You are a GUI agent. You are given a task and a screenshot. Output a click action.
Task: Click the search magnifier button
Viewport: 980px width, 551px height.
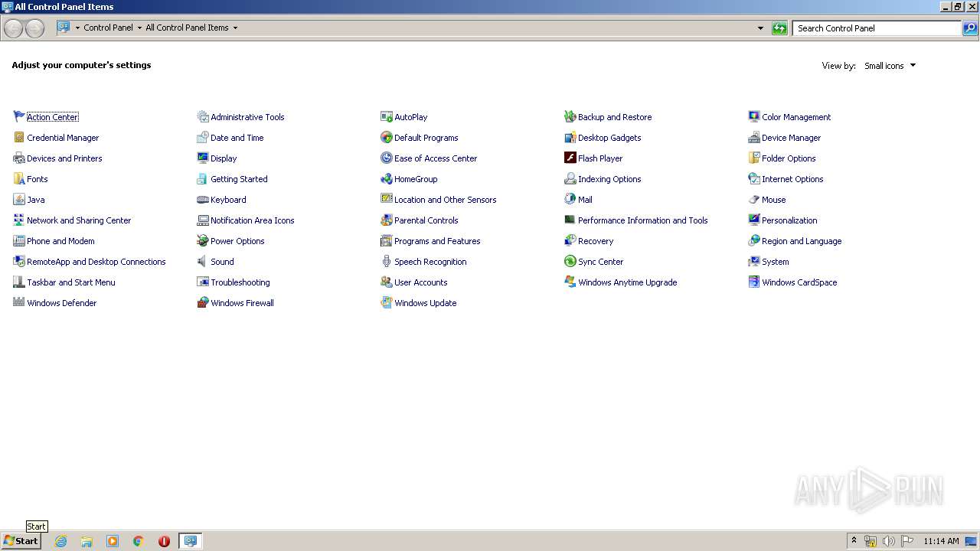(970, 28)
